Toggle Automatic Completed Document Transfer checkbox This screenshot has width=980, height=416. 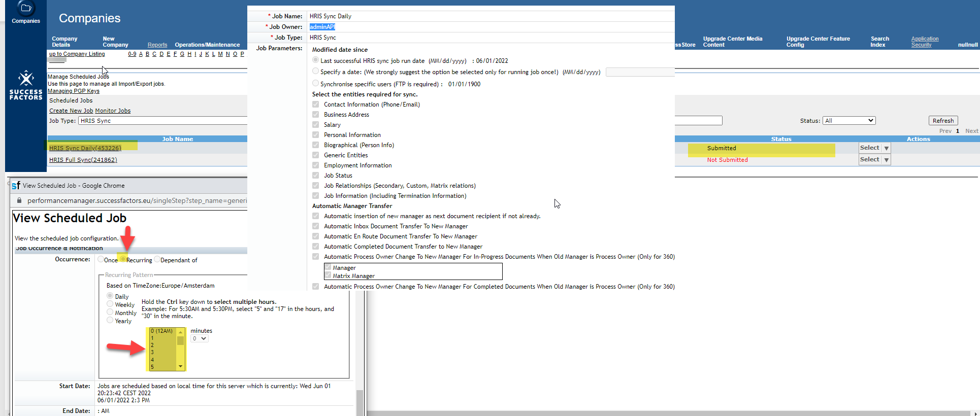(315, 246)
